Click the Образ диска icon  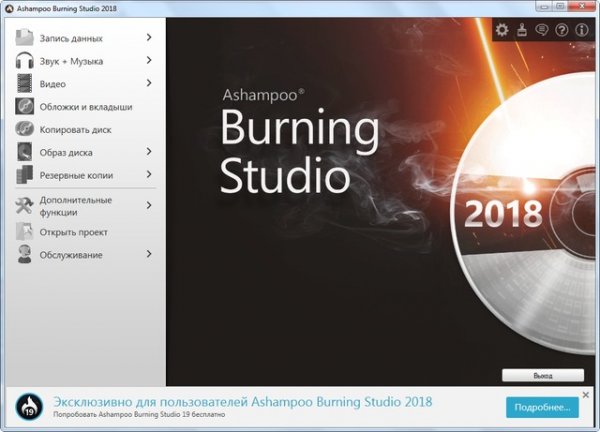[24, 152]
